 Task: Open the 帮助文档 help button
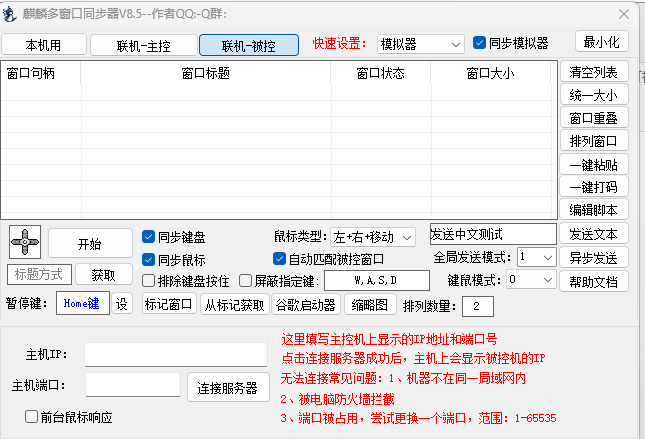593,281
